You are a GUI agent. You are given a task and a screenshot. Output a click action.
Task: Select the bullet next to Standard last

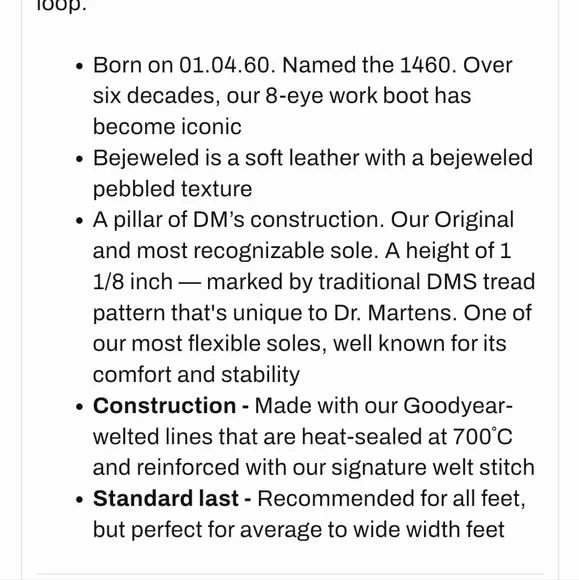79,499
